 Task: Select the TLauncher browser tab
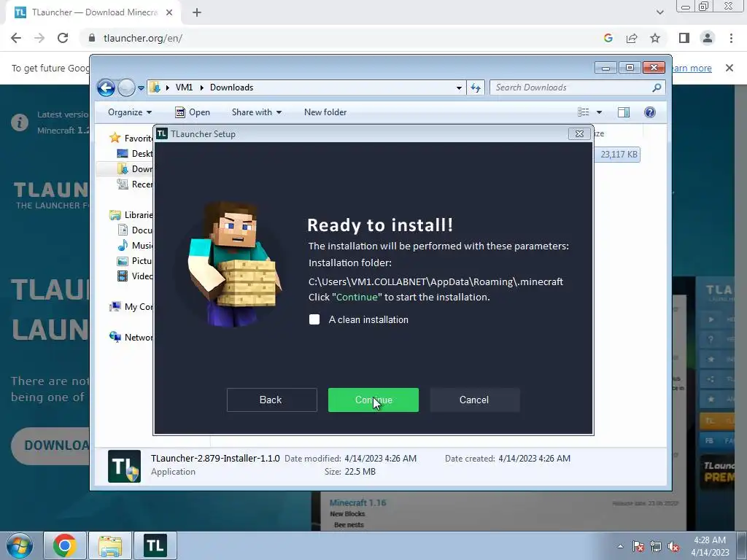point(93,12)
